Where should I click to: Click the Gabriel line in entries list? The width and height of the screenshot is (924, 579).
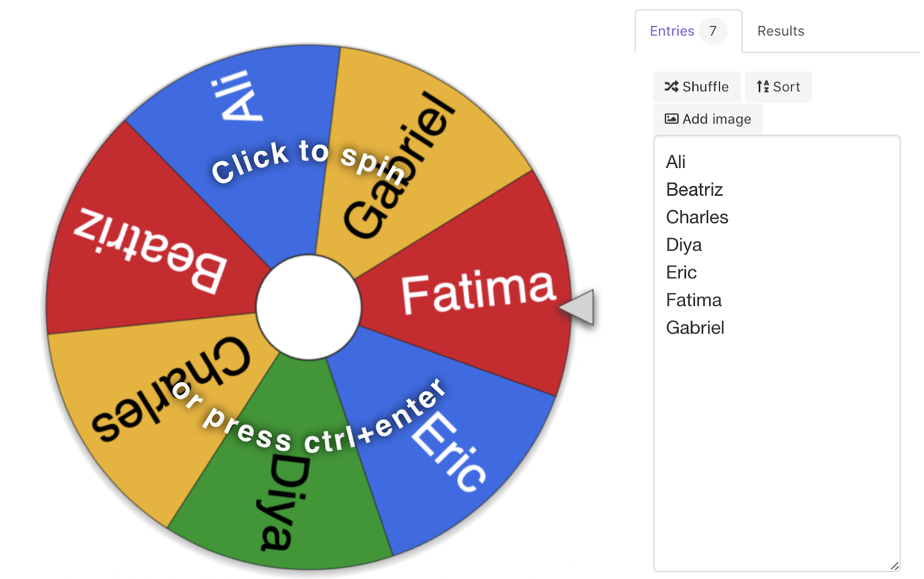695,328
